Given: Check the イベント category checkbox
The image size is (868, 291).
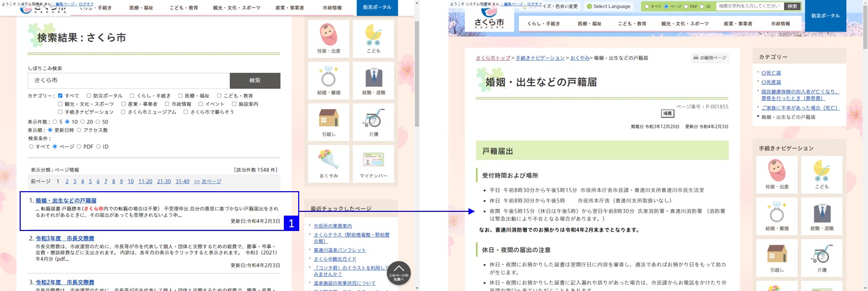Looking at the screenshot, I should click(x=201, y=104).
